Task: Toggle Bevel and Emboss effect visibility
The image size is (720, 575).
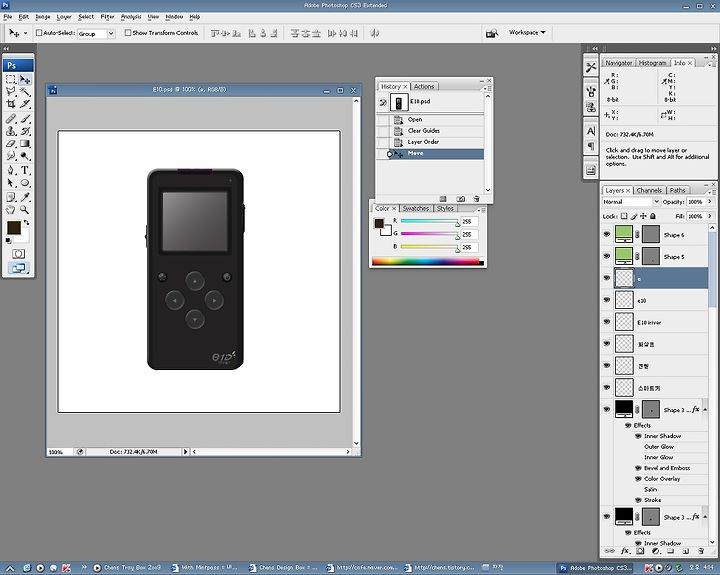Action: click(638, 468)
